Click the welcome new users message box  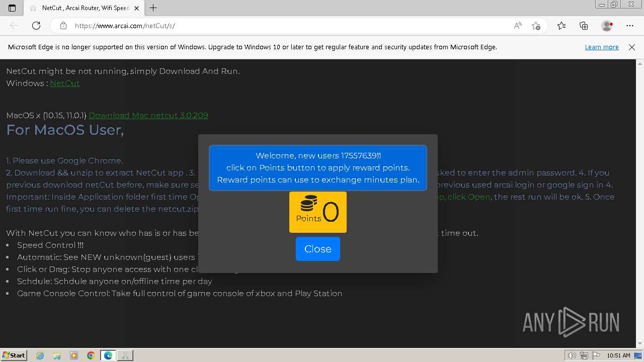point(318,168)
